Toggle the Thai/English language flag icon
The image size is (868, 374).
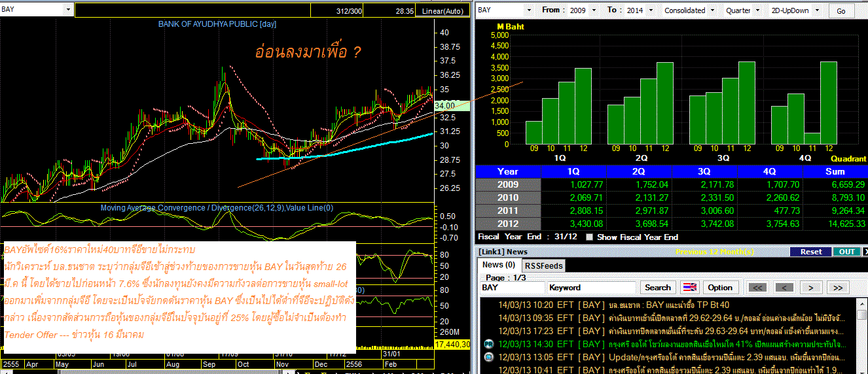[x=690, y=288]
